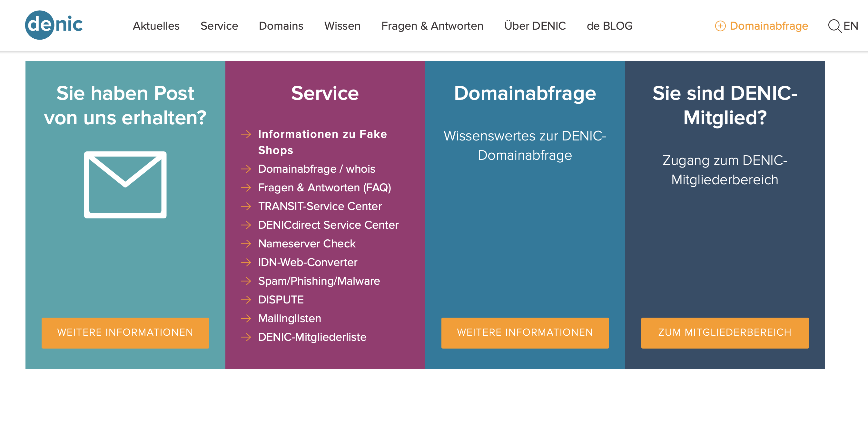Click Zum Mitgliederbereich button

click(x=725, y=333)
